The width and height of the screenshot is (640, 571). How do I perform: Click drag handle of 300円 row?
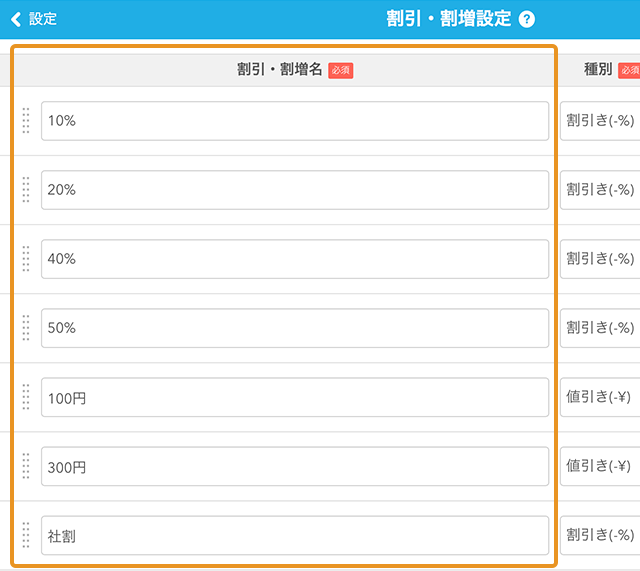click(x=26, y=466)
